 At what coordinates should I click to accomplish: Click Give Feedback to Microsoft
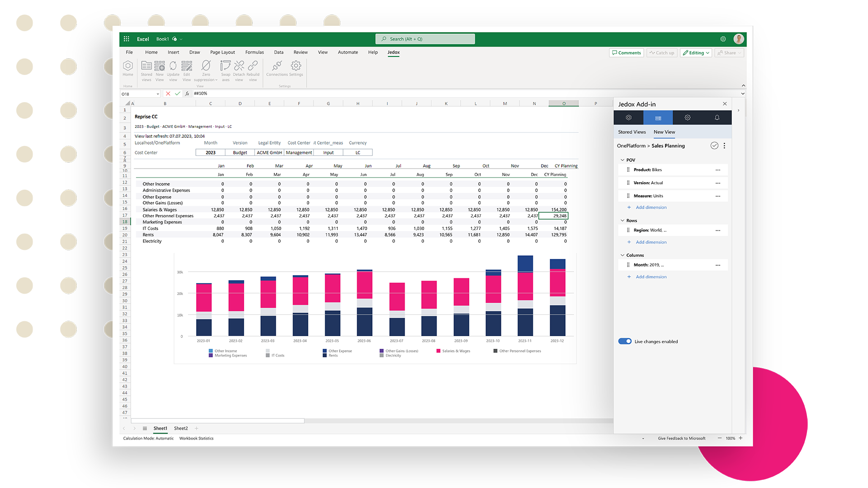[681, 438]
